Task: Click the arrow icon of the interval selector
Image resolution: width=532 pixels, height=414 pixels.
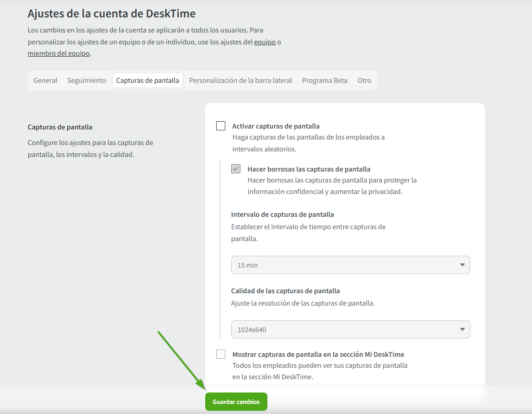Action: pos(462,265)
